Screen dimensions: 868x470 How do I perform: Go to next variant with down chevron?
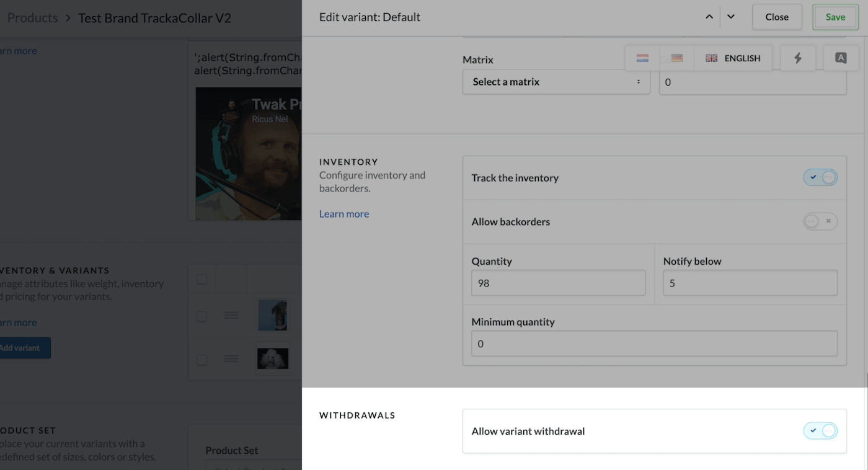(731, 17)
